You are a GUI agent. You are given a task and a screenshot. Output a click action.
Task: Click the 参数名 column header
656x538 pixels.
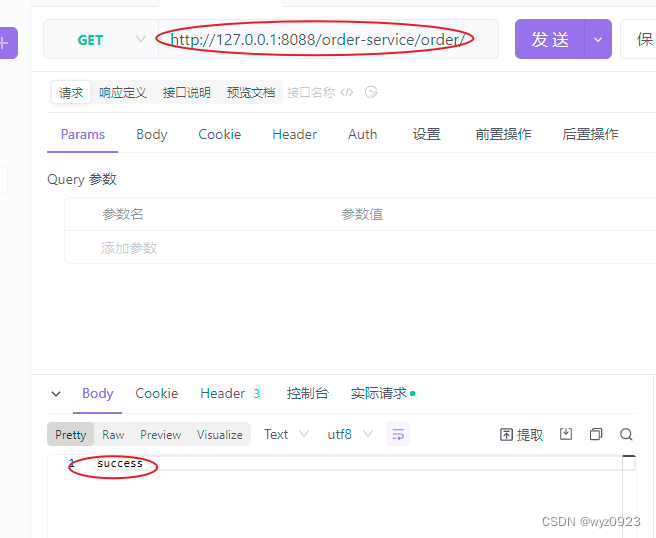click(123, 214)
